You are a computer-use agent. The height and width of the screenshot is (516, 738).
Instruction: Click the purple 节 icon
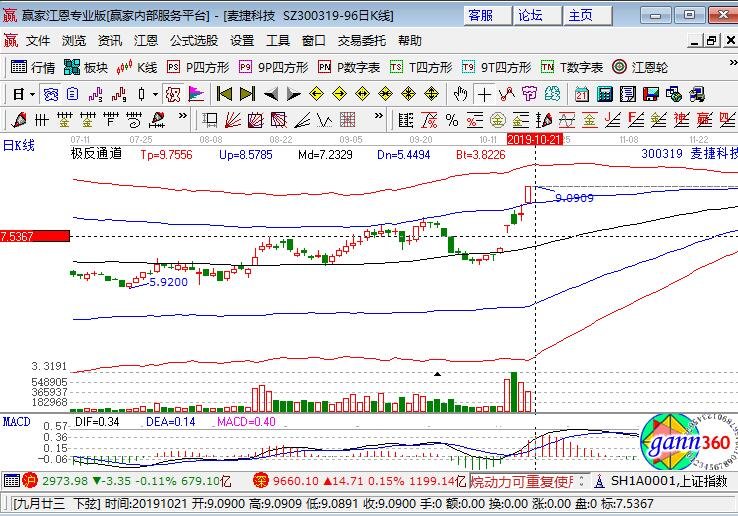[x=529, y=95]
